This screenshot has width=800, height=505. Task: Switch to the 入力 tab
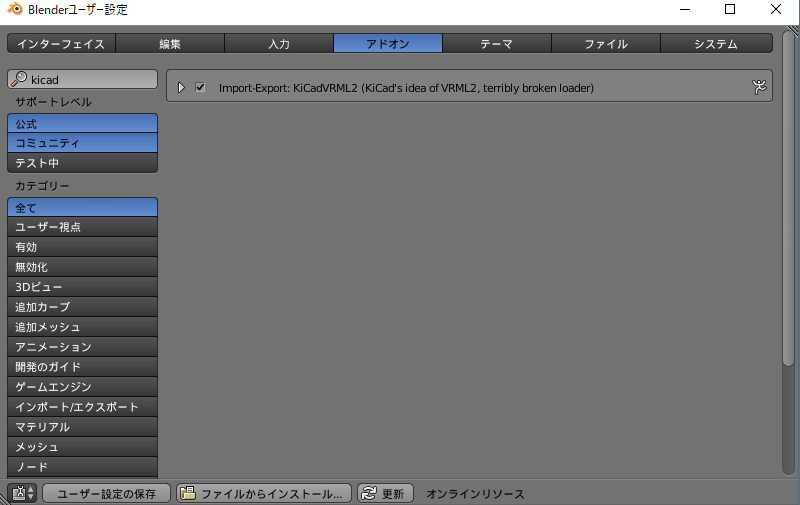[x=279, y=43]
